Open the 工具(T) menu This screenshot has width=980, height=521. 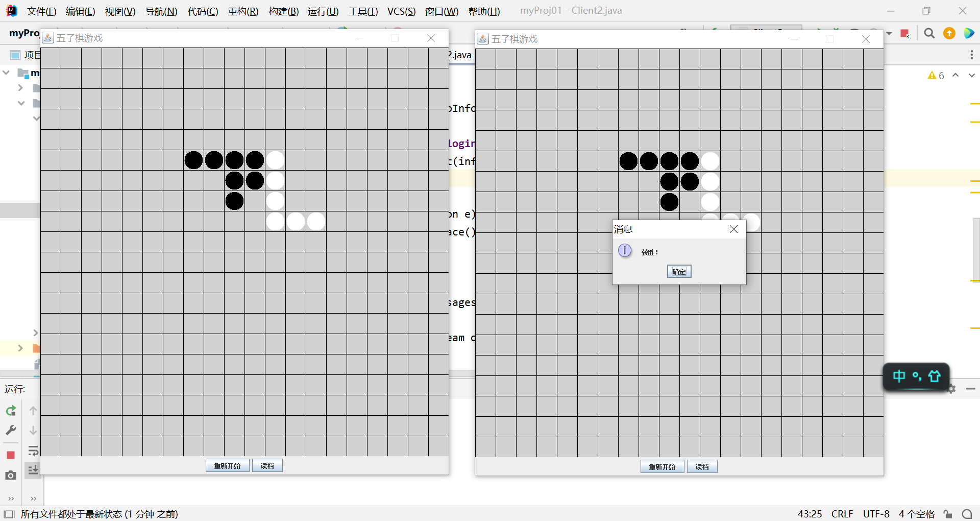[363, 11]
